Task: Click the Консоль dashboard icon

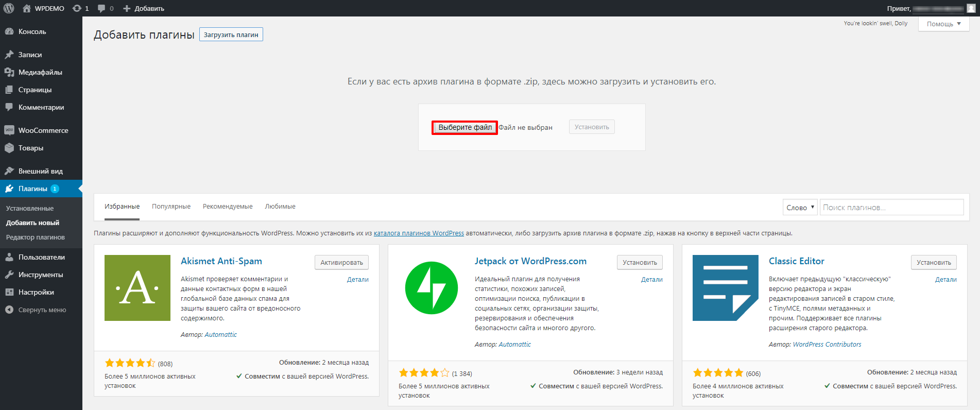Action: tap(9, 31)
